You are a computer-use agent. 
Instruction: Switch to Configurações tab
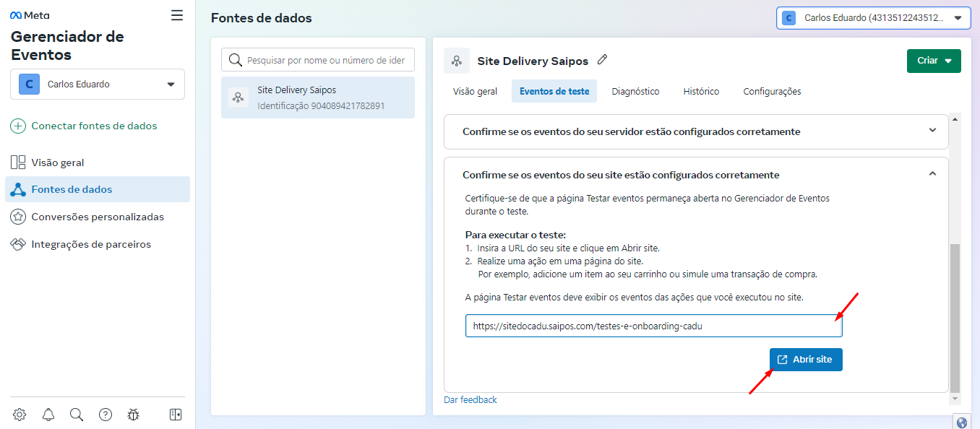[772, 92]
